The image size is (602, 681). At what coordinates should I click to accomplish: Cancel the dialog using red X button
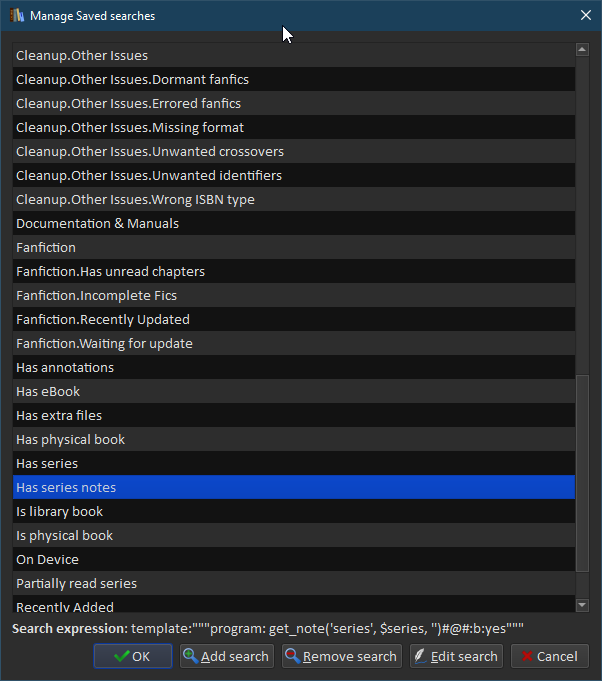[549, 656]
